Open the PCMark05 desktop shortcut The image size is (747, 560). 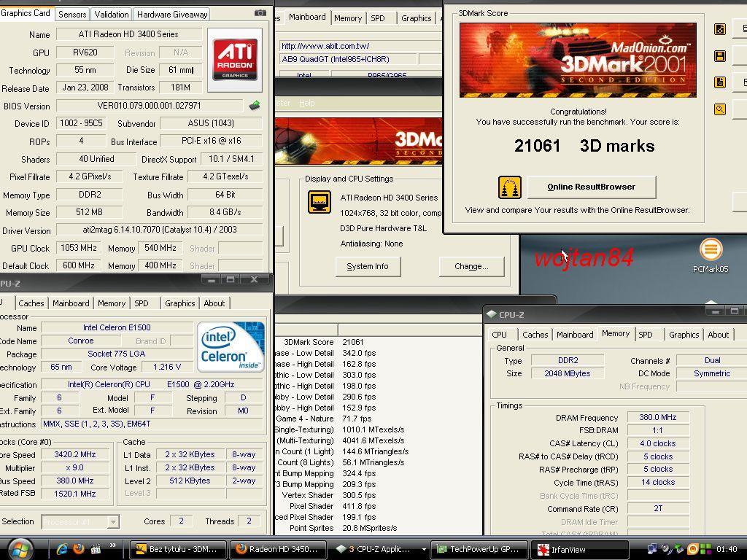711,256
